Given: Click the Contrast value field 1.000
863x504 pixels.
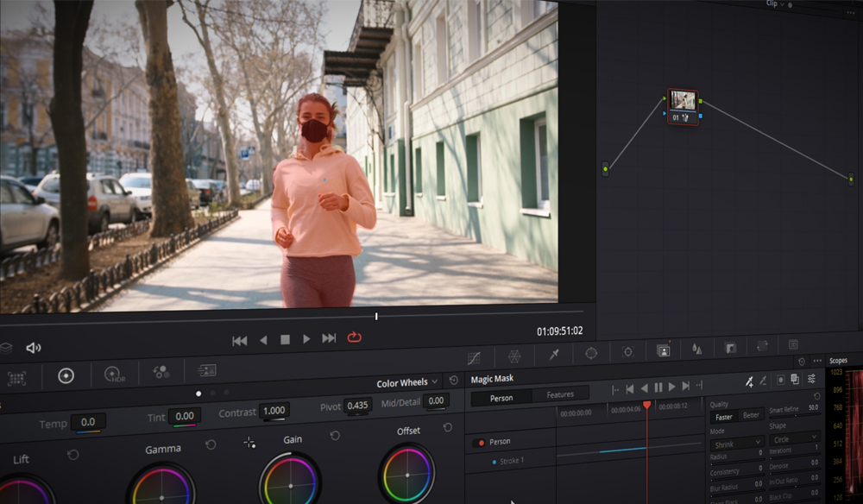Looking at the screenshot, I should (274, 411).
